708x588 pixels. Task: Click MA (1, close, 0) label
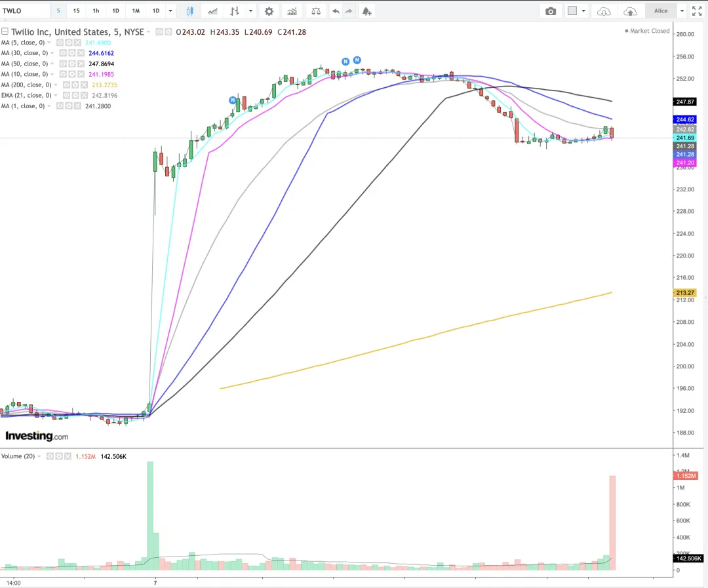[x=23, y=106]
